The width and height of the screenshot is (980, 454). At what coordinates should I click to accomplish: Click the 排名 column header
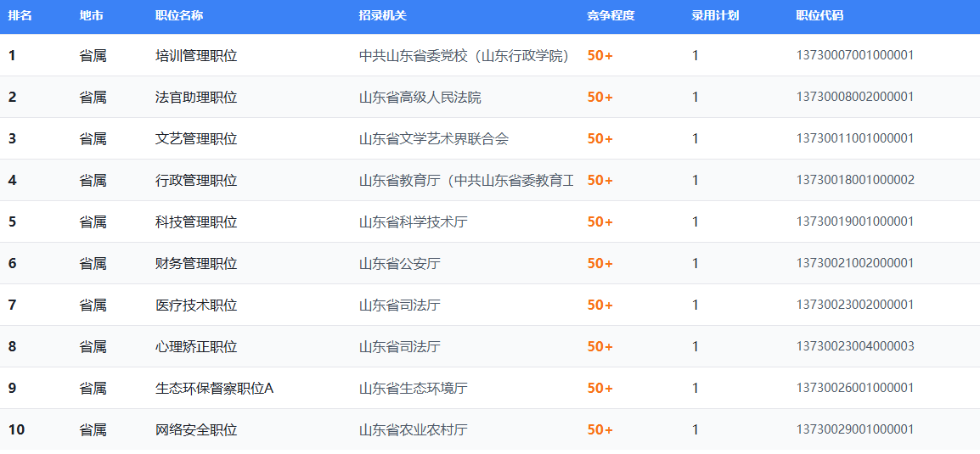point(20,16)
